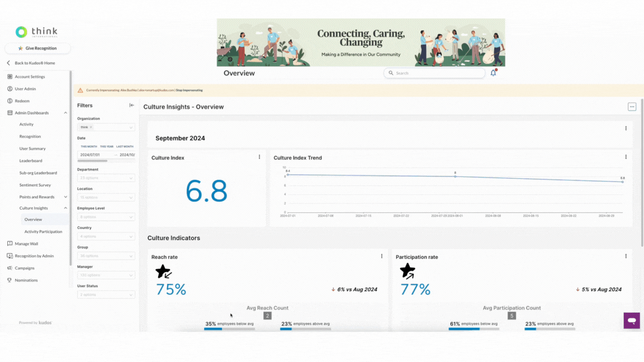Open the Sentiment Survey dashboard
The height and width of the screenshot is (362, 644).
pyautogui.click(x=35, y=185)
